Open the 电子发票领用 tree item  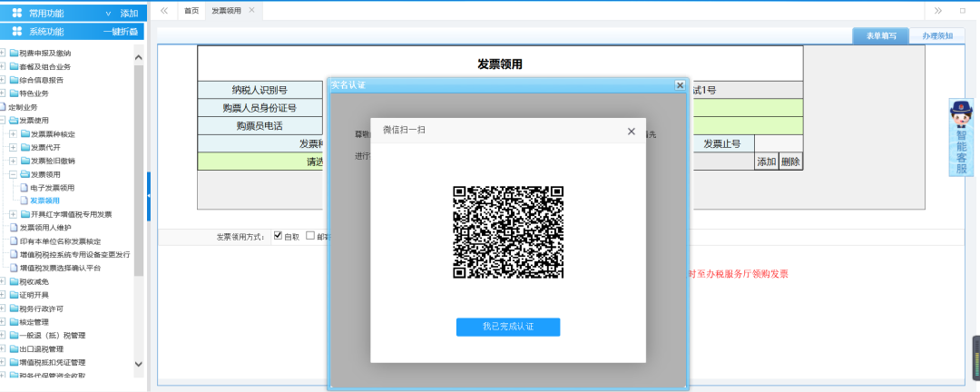tap(53, 188)
